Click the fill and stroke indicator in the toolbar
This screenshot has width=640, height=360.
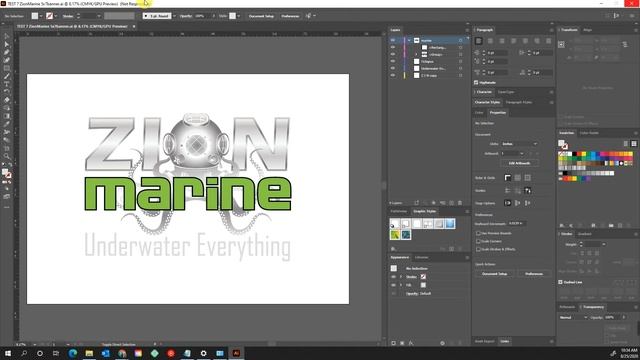pos(7,173)
